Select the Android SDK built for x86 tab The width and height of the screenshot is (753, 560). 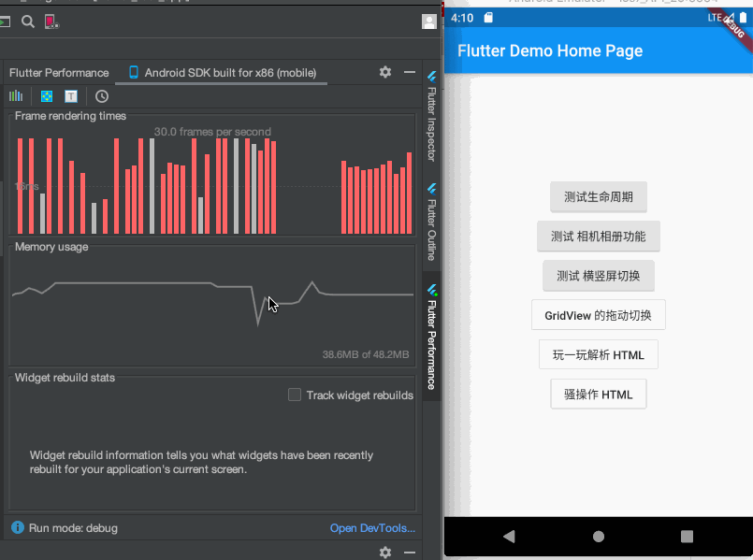tap(222, 73)
